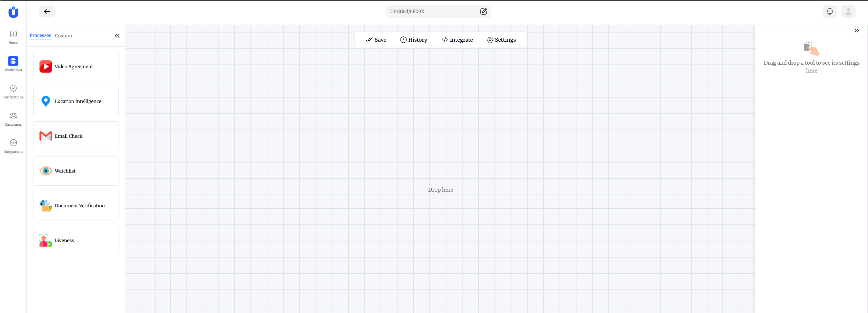Open notifications bell

coord(830,11)
